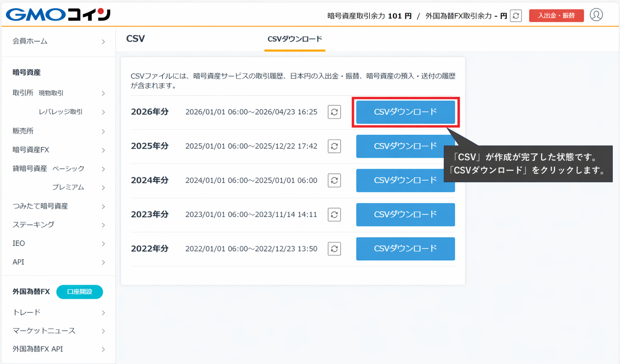Expand the ステーキング chevron
Image resolution: width=620 pixels, height=364 pixels.
(103, 225)
